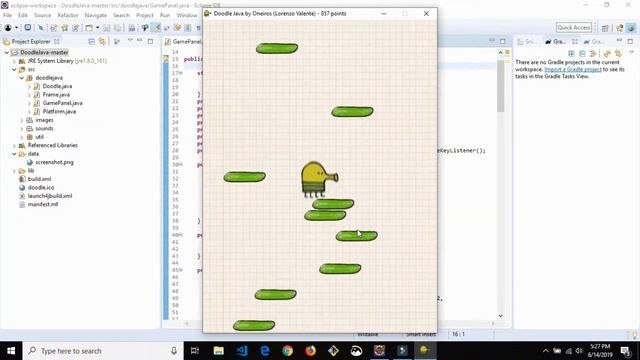Screen dimensions: 640x360
Task: Expand the lib folder
Action: click(14, 171)
